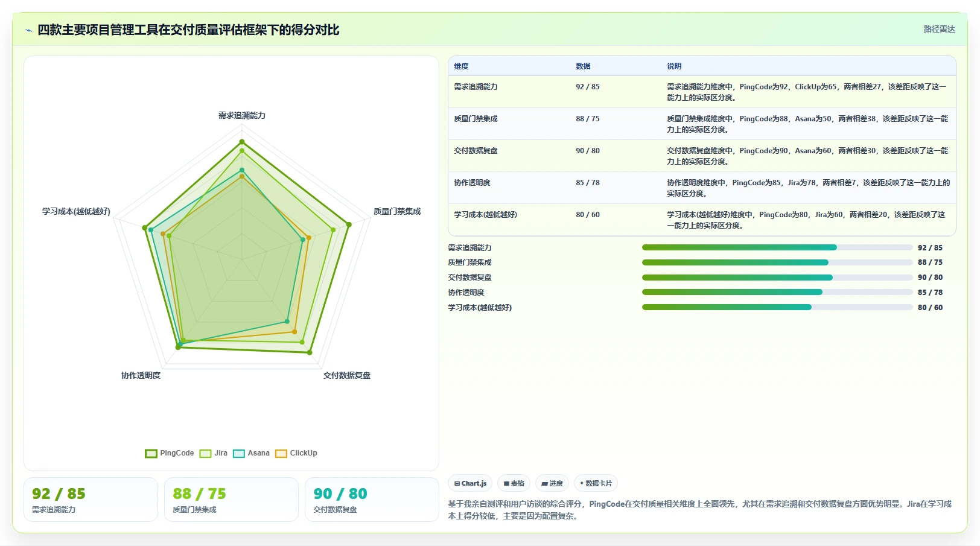Click table value 92 / 85

point(587,87)
